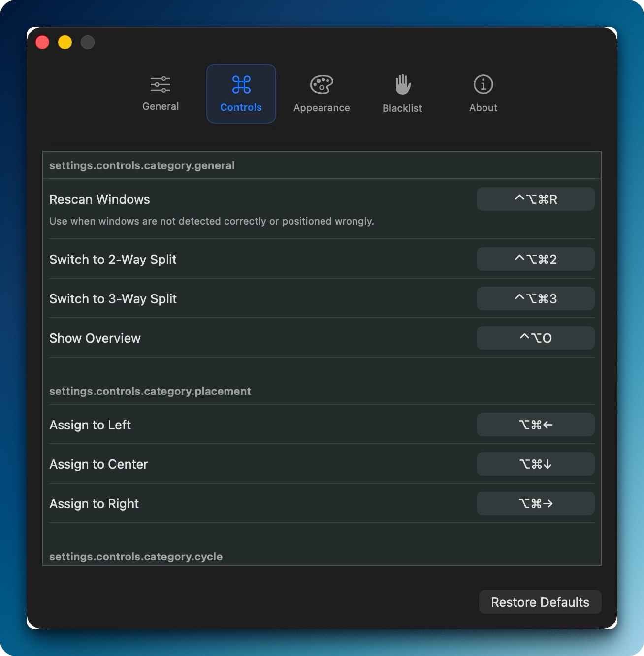Click the red close window button
Image resolution: width=644 pixels, height=656 pixels.
[42, 42]
